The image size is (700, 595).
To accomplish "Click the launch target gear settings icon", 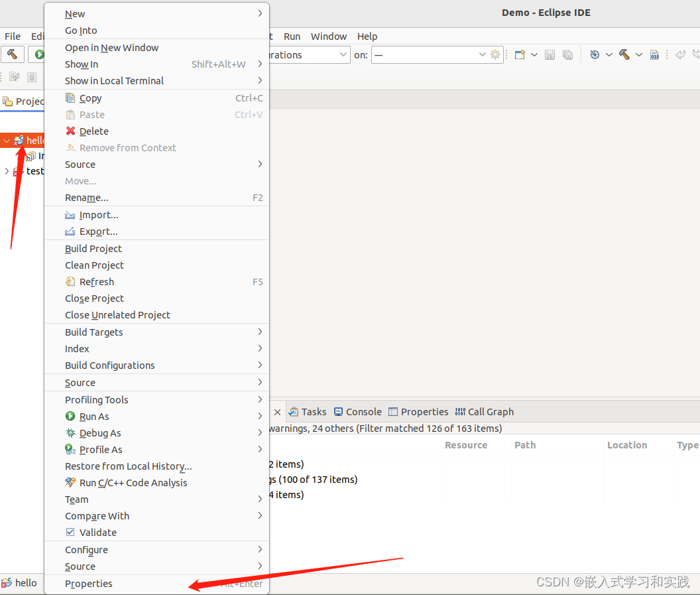I will click(x=495, y=54).
